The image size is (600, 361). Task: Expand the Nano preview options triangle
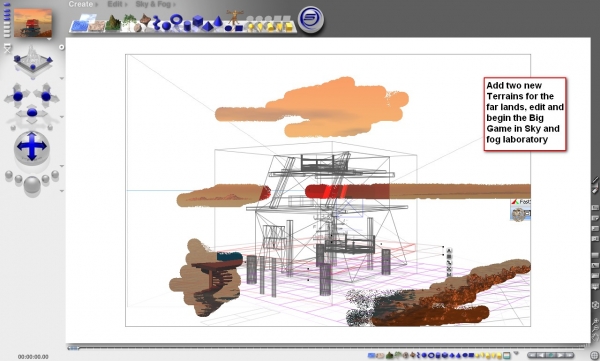49,39
